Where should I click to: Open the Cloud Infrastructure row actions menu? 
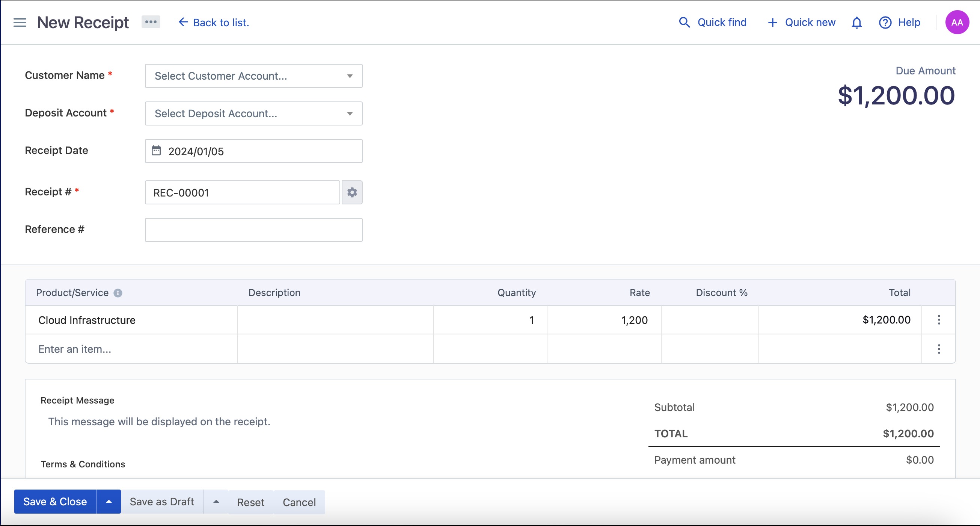tap(939, 320)
